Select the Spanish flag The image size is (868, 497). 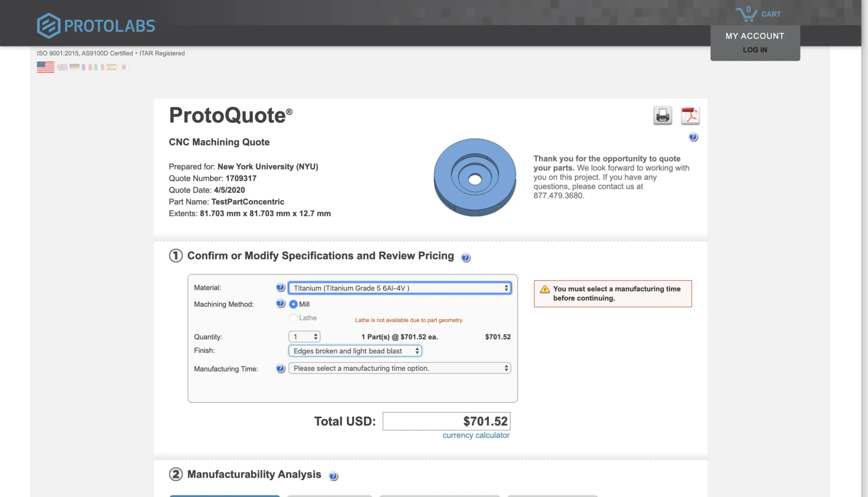click(111, 67)
